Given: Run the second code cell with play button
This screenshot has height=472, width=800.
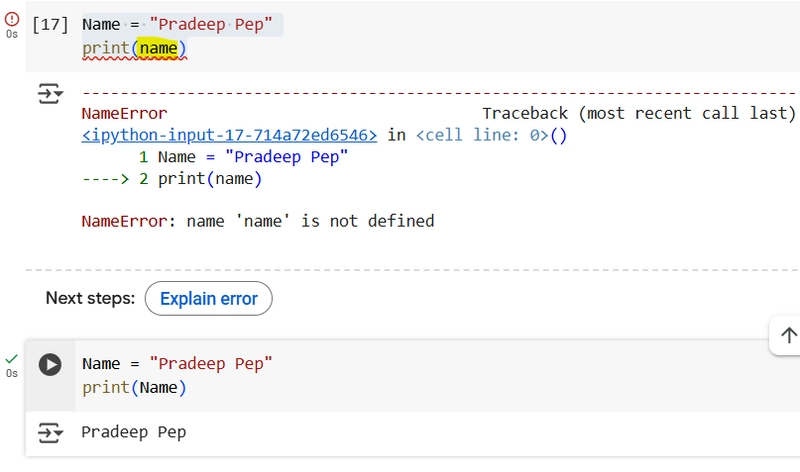Looking at the screenshot, I should coord(50,365).
